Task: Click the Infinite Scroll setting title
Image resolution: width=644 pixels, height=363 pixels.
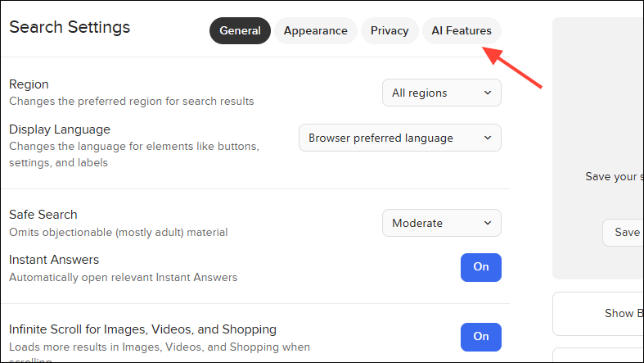Action: click(142, 329)
